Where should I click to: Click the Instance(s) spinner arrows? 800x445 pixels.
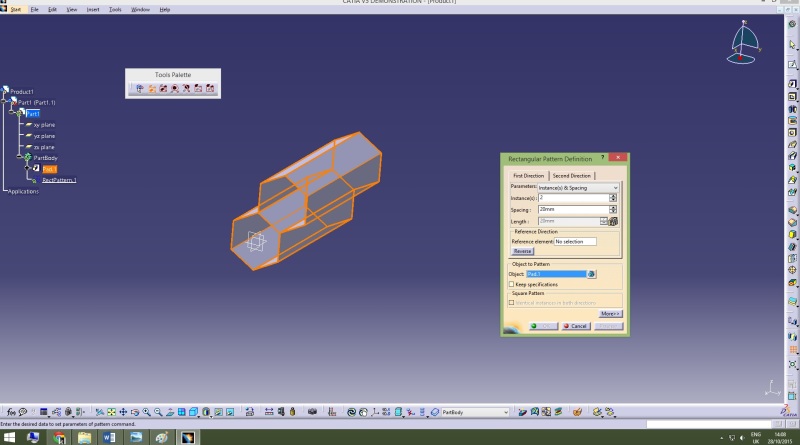[613, 198]
